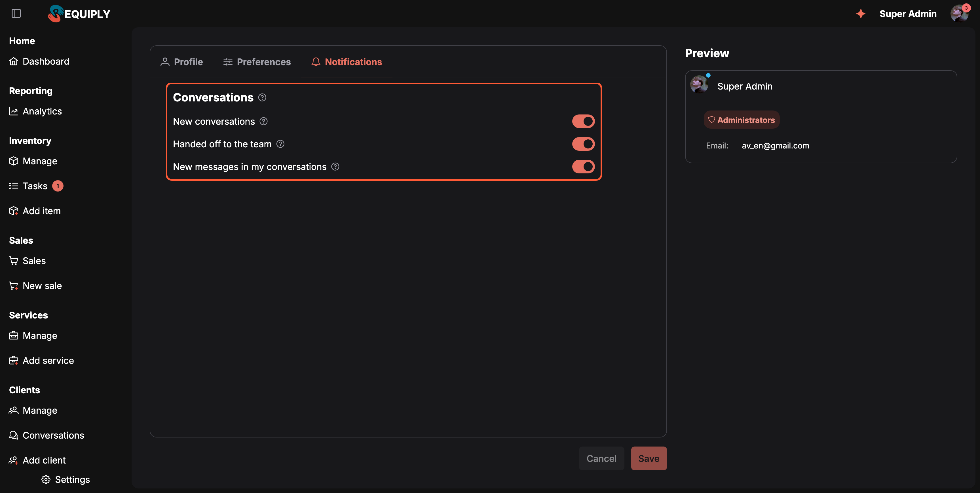The image size is (980, 493).
Task: Toggle New conversations notifications off
Action: [x=583, y=121]
